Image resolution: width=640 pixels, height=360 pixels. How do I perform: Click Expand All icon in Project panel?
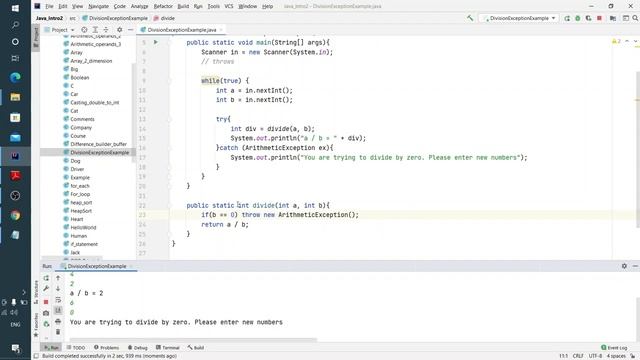95,30
